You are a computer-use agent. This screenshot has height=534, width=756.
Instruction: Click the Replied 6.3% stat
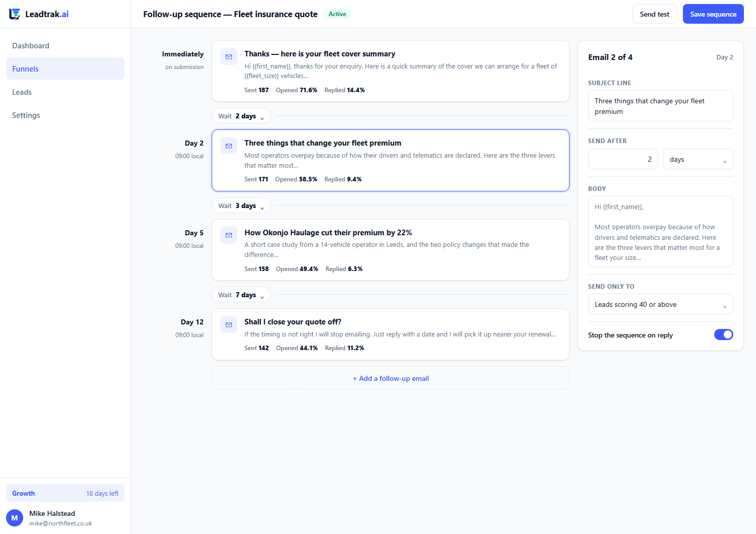click(344, 269)
